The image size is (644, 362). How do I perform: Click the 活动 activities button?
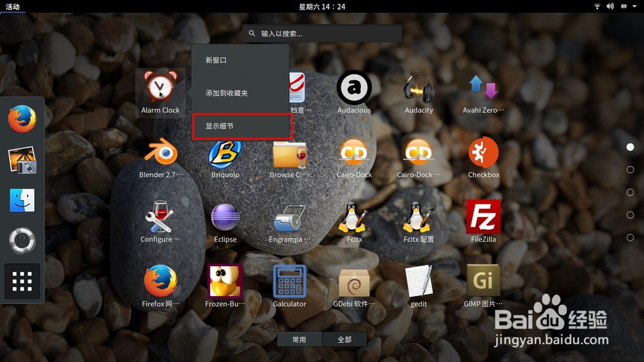13,6
